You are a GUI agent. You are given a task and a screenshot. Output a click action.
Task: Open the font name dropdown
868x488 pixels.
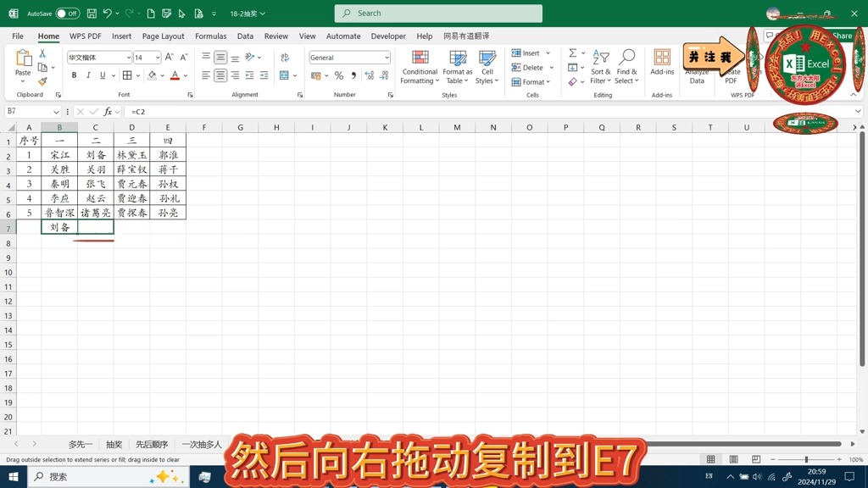point(129,57)
